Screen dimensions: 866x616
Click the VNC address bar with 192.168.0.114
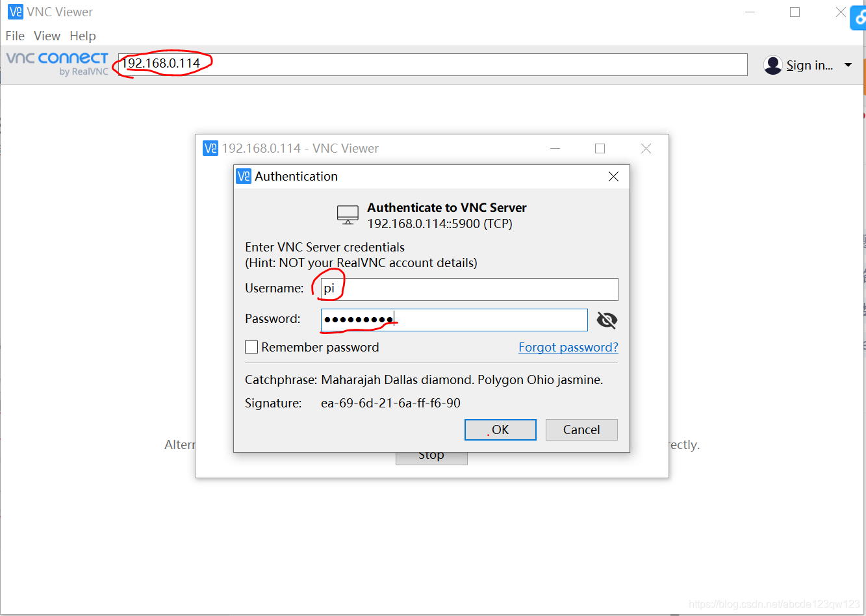[433, 64]
